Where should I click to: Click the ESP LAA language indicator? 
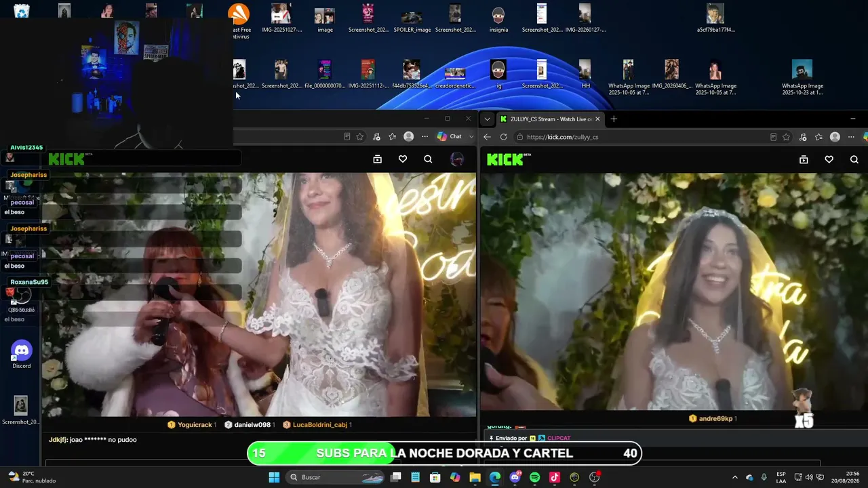click(781, 477)
